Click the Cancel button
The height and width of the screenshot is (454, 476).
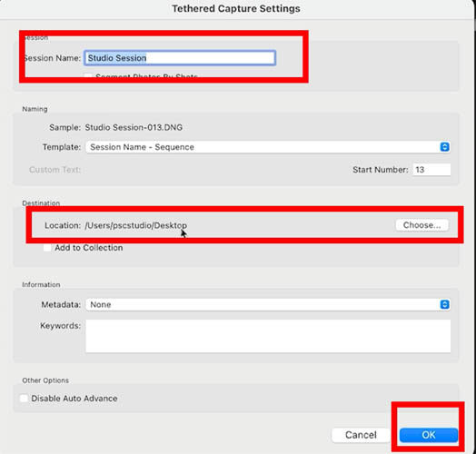point(361,435)
